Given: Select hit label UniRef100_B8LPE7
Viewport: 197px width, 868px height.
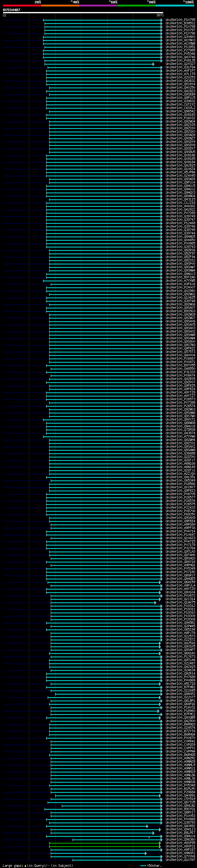Looking at the screenshot, I should 180,833.
